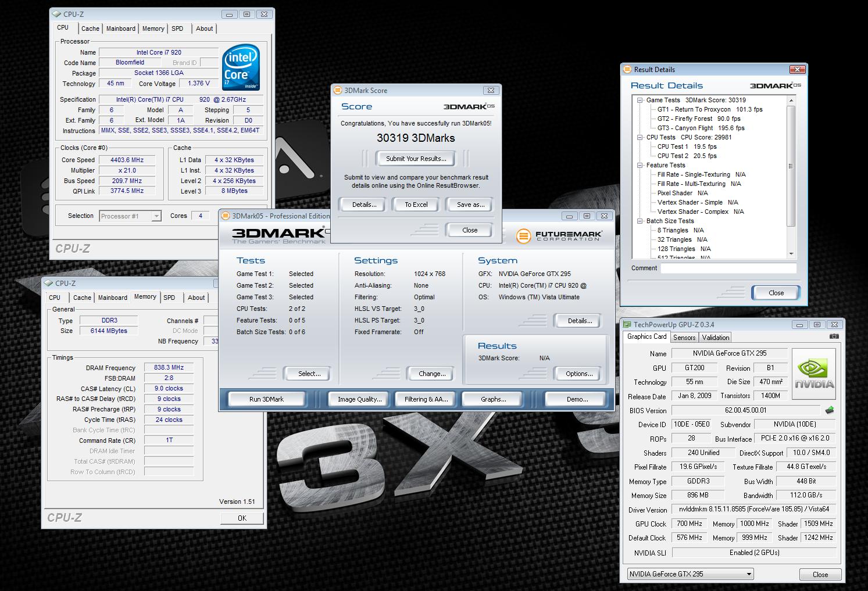
Task: Collapse the Game Tests tree node
Action: click(640, 100)
